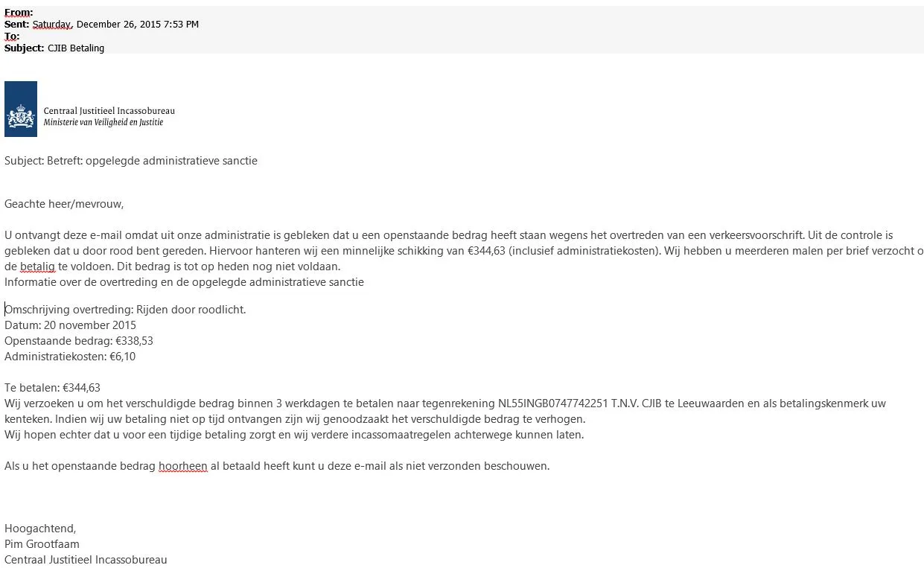The height and width of the screenshot is (568, 924).
Task: Click the underlined word 'Saturday' in header
Action: 52,24
